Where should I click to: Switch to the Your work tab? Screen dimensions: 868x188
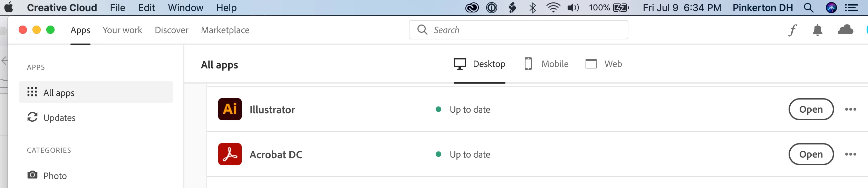click(x=122, y=30)
